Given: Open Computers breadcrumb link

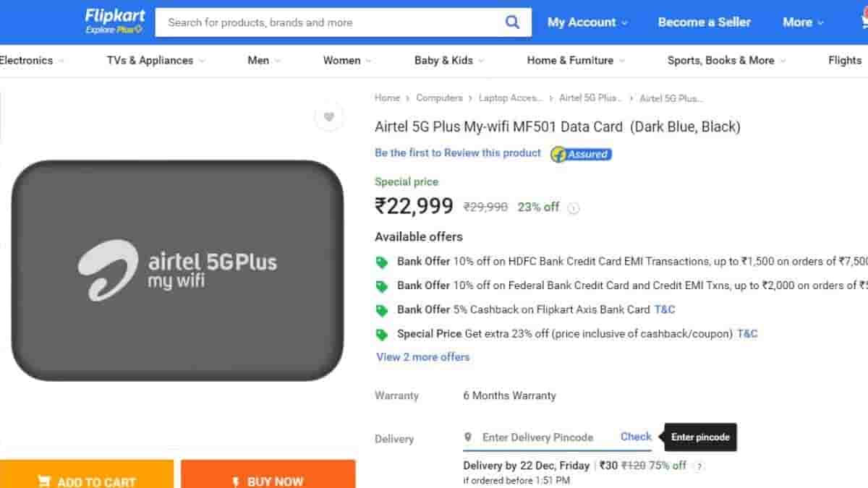Looking at the screenshot, I should click(439, 98).
